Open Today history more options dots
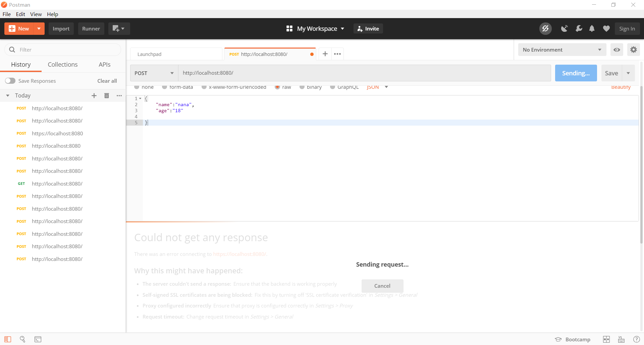This screenshot has height=345, width=644. pyautogui.click(x=119, y=96)
